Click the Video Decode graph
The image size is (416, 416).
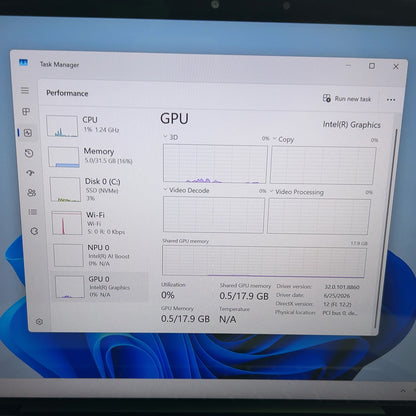[x=214, y=215]
